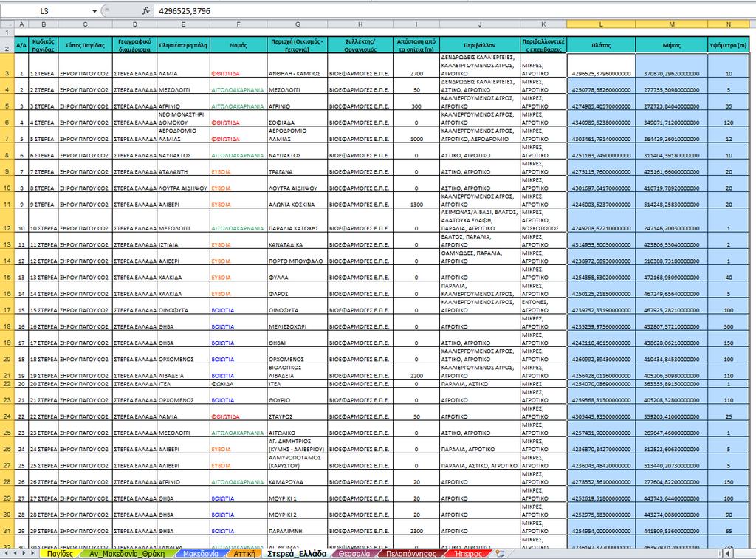The image size is (756, 559).
Task: Click the Γεωγραφικό διαμέρισμα header cell
Action: (134, 45)
